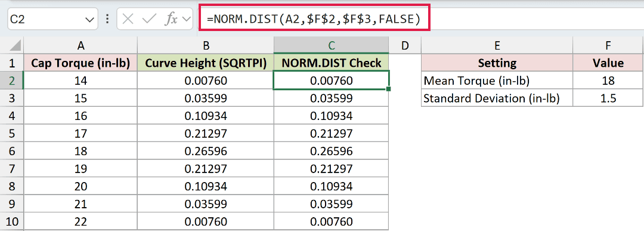
Task: Click cell B7 showing 0.21297
Action: pos(206,168)
